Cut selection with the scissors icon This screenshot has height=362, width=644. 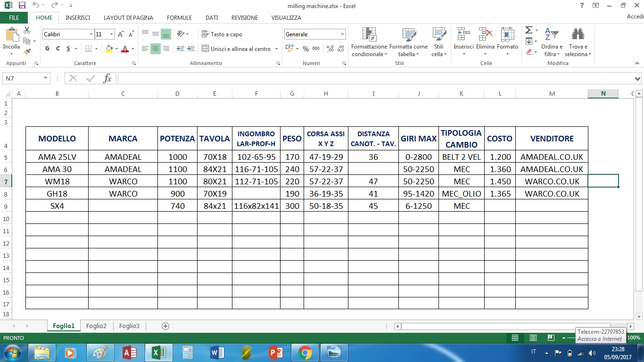click(x=27, y=30)
